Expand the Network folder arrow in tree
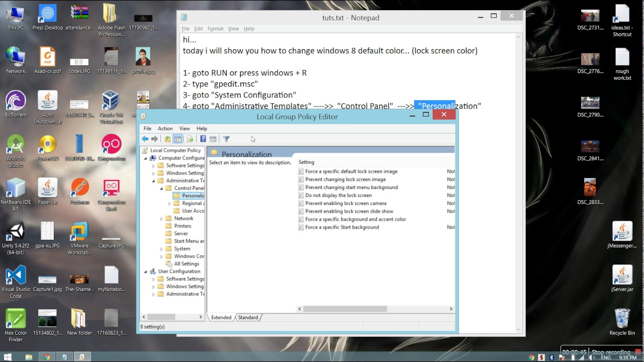Viewport: 644px width, 362px height. 162,219
